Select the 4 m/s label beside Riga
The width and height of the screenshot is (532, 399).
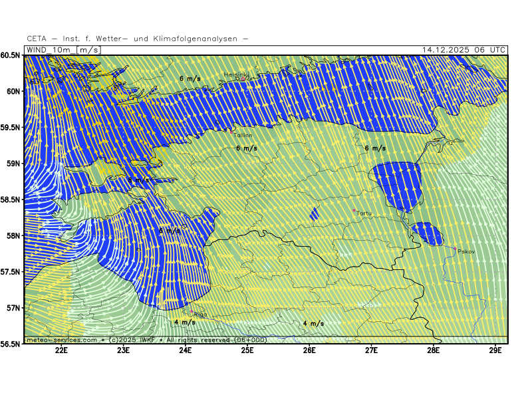pos(185,322)
